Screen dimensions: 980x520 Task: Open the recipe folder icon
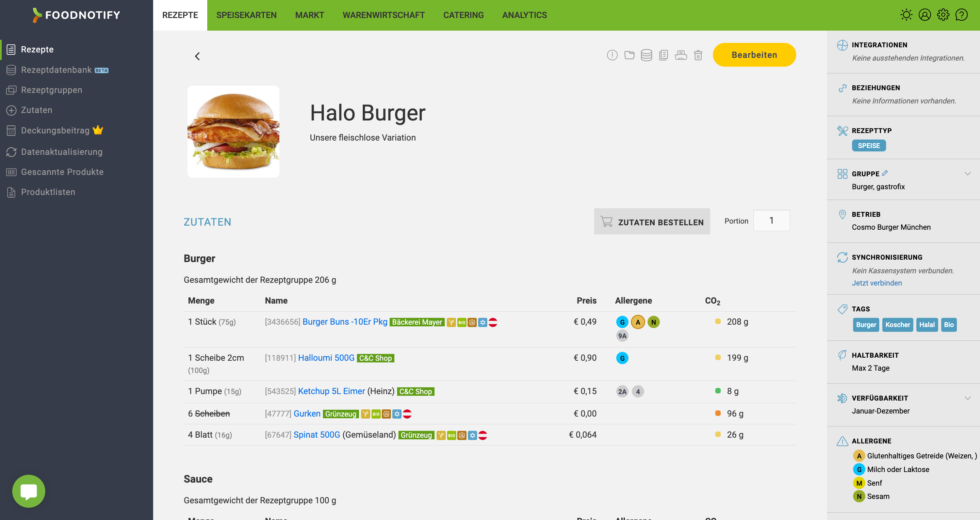click(629, 54)
